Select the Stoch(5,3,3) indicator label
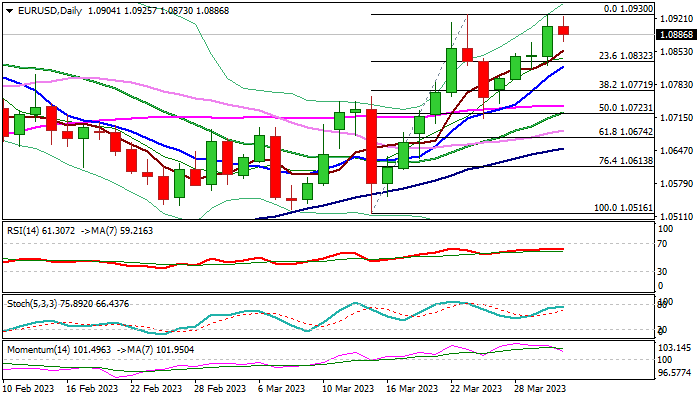Image resolution: width=700 pixels, height=400 pixels. (x=32, y=304)
